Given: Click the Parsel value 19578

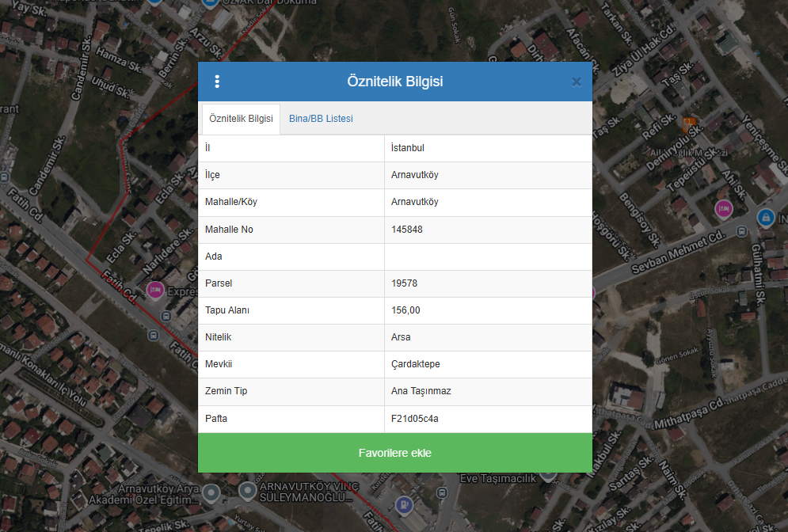Looking at the screenshot, I should point(404,283).
